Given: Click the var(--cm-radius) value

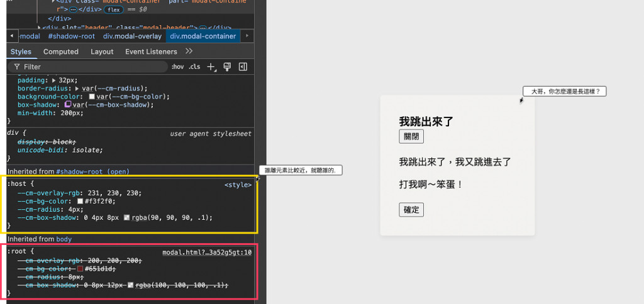Looking at the screenshot, I should (113, 89).
